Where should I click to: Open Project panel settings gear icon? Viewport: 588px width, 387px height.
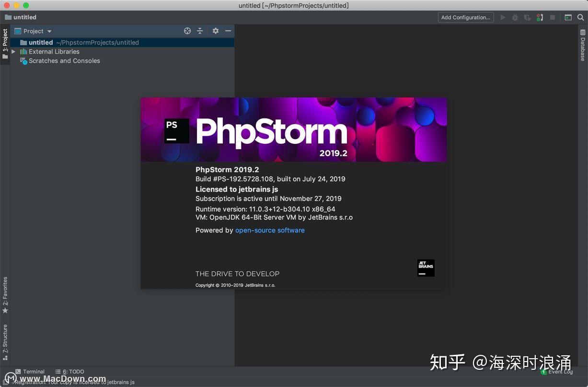tap(216, 31)
